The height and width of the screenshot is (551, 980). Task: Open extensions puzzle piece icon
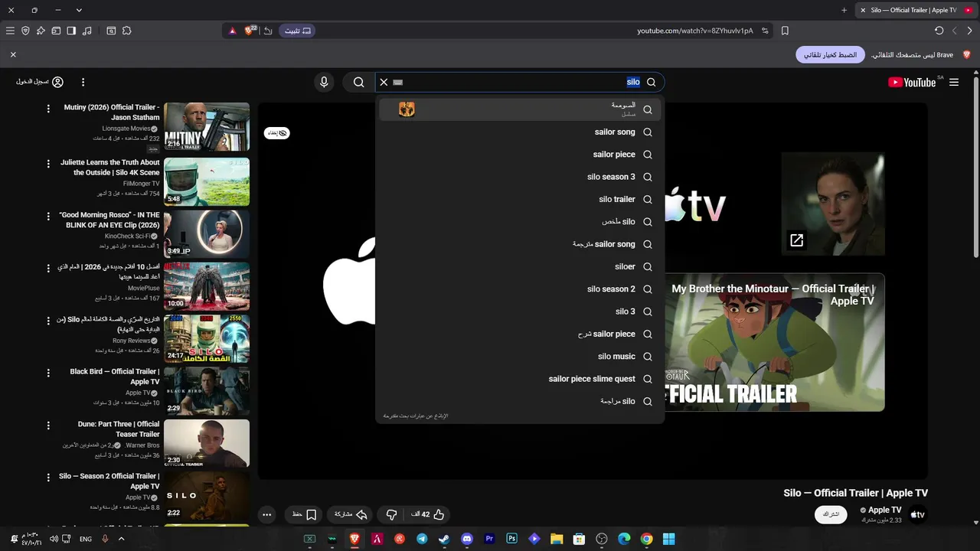pyautogui.click(x=126, y=31)
